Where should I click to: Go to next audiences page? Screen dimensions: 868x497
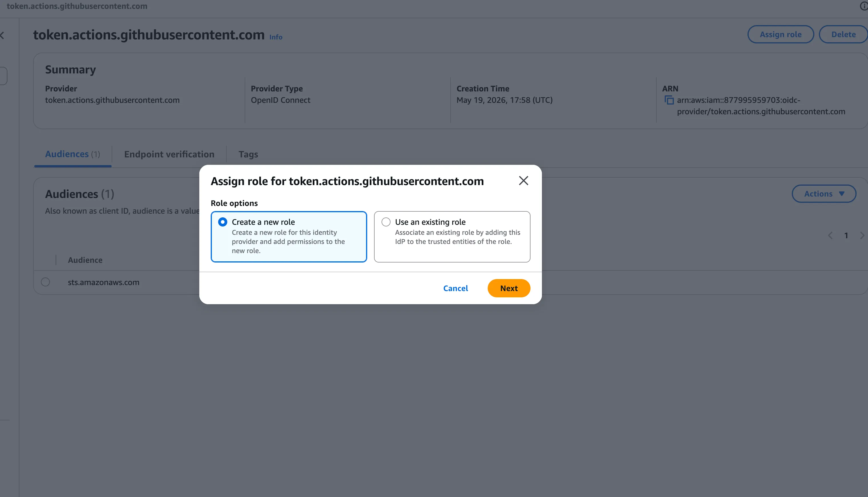[862, 235]
